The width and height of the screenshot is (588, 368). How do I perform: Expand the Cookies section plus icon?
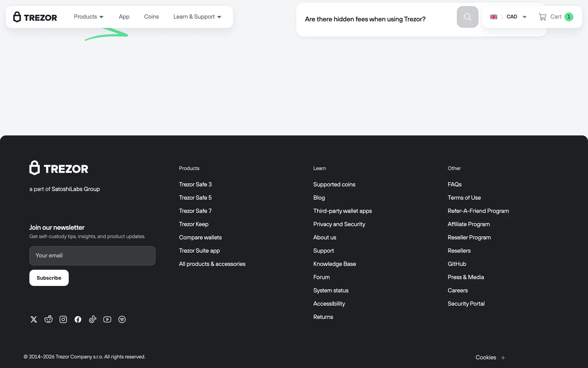pos(503,358)
